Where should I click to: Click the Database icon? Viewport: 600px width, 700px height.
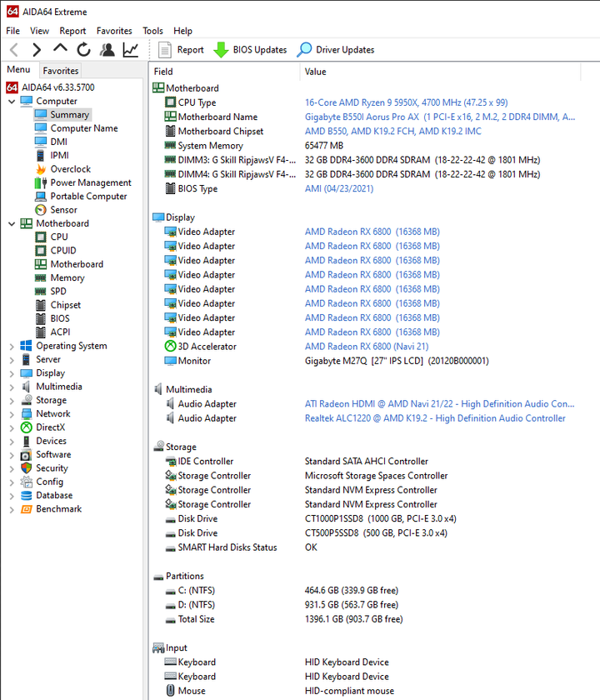(27, 496)
